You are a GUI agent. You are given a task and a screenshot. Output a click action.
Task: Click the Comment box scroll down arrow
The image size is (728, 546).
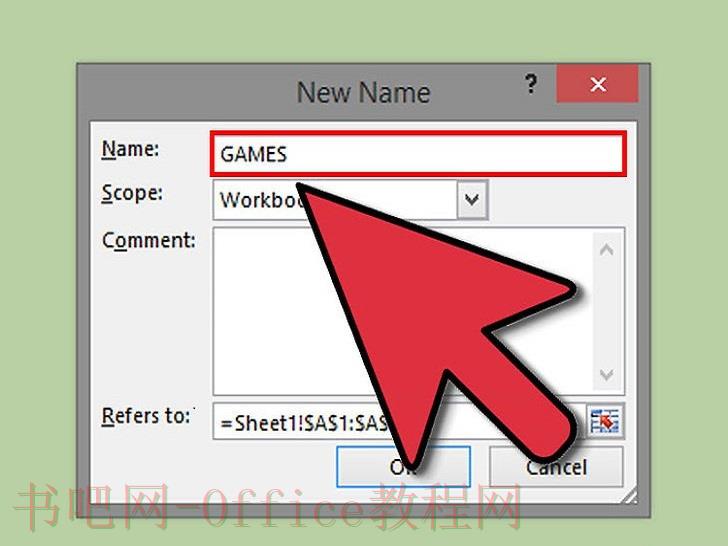[x=606, y=374]
